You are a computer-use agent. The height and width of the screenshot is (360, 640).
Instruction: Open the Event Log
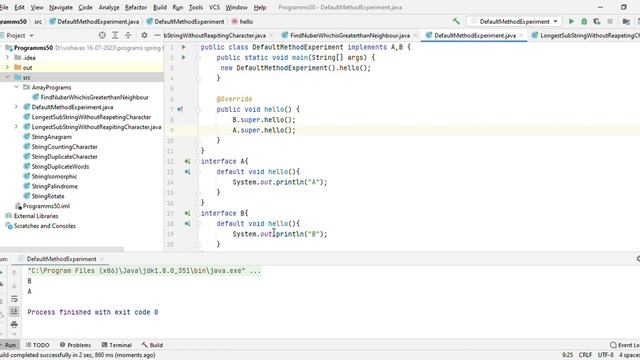tap(624, 345)
